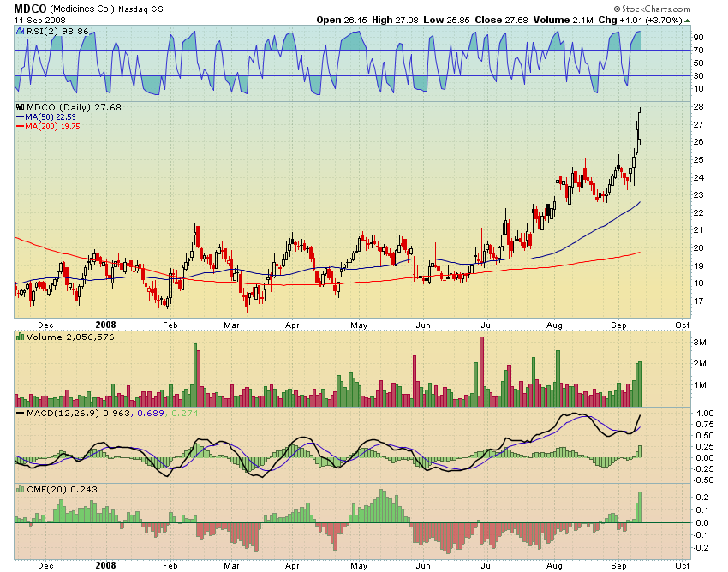Click the MACD histogram value '0.274'

click(185, 413)
